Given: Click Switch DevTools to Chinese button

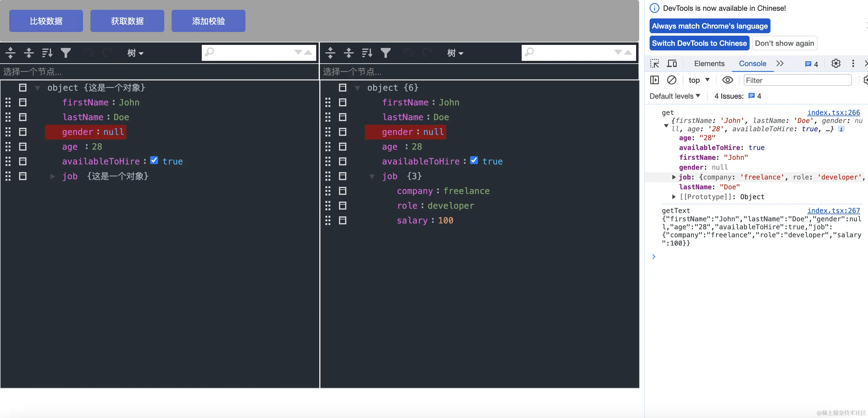Looking at the screenshot, I should point(699,43).
